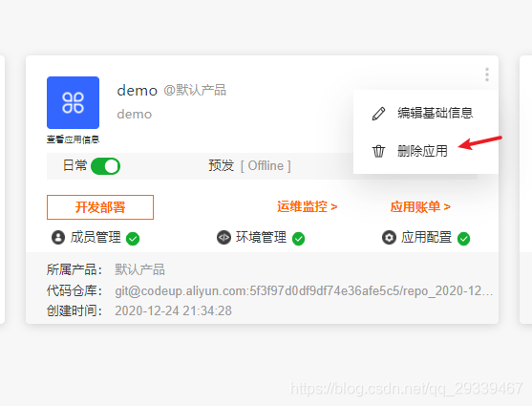Click the 默认产品 value after 所属产品
This screenshot has height=406, width=532.
coord(139,270)
